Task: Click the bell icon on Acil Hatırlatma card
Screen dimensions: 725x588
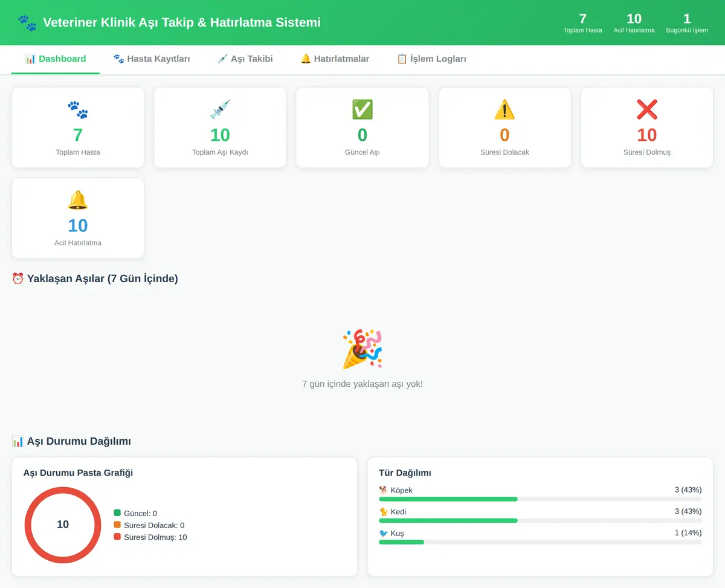Action: point(78,200)
